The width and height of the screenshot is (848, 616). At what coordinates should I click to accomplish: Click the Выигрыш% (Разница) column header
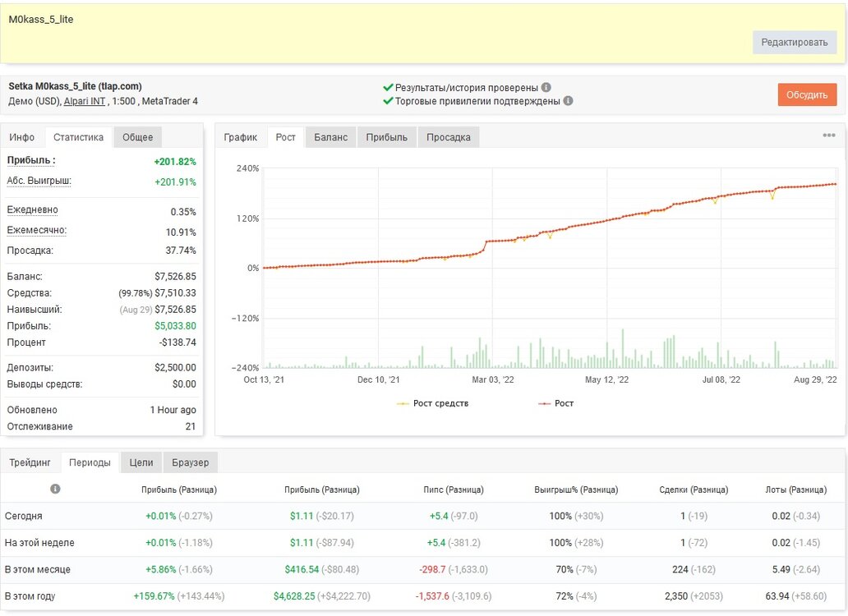pyautogui.click(x=576, y=490)
